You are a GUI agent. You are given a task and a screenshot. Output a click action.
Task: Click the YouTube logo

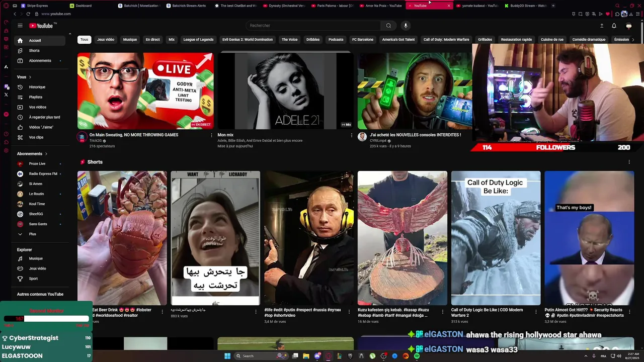click(x=41, y=26)
